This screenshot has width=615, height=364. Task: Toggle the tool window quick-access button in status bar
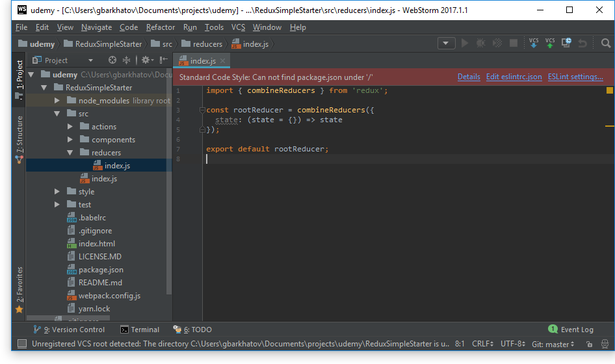tap(22, 344)
